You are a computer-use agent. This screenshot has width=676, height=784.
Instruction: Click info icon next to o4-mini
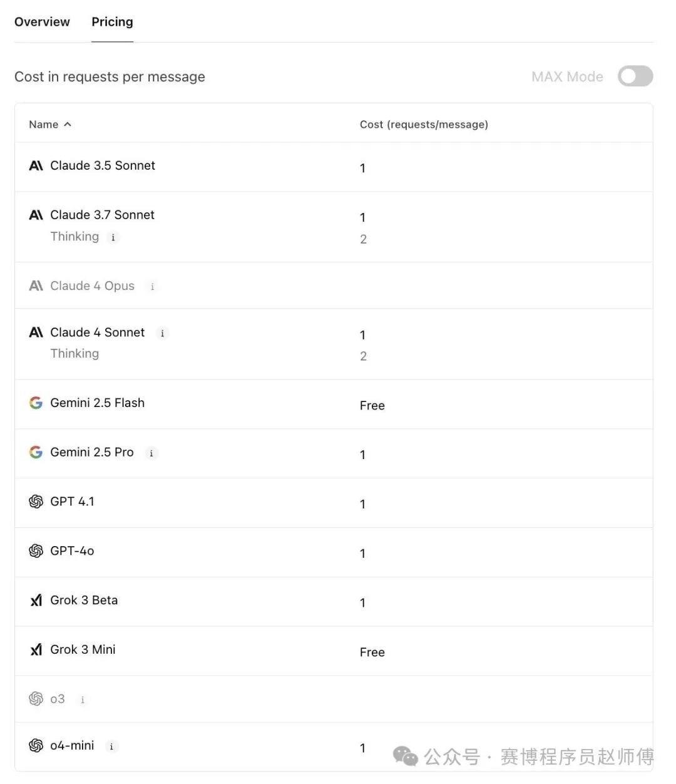click(111, 746)
